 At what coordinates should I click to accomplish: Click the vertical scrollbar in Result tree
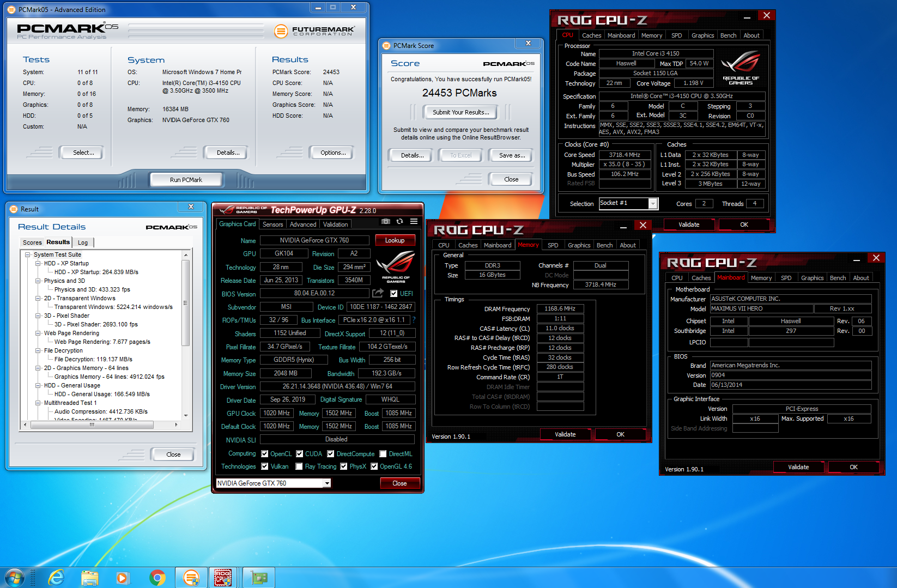[x=186, y=302]
